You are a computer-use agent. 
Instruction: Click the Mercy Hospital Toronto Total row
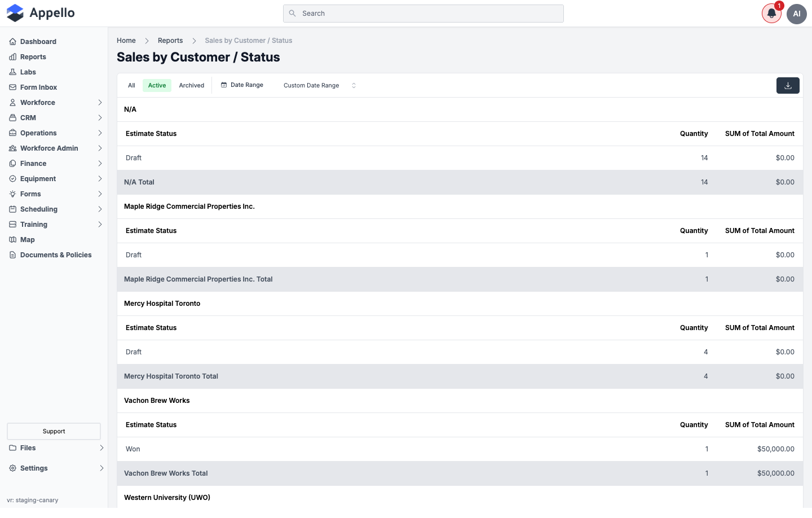point(460,376)
